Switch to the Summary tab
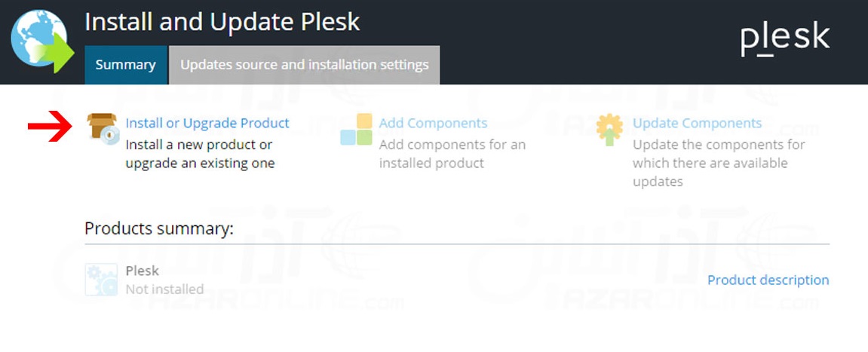The width and height of the screenshot is (868, 352). click(x=126, y=65)
